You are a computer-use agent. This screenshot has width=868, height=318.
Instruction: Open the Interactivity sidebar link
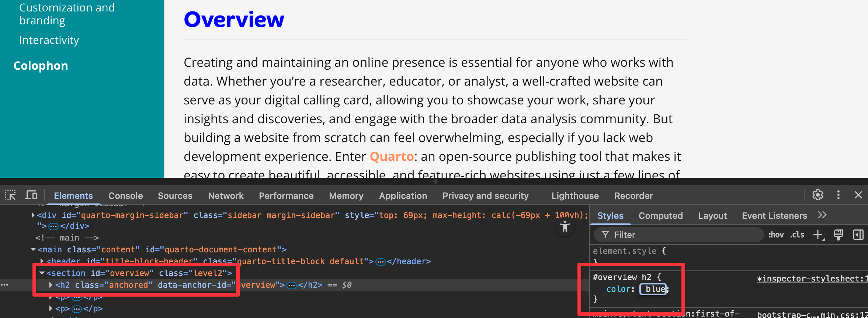(x=49, y=40)
